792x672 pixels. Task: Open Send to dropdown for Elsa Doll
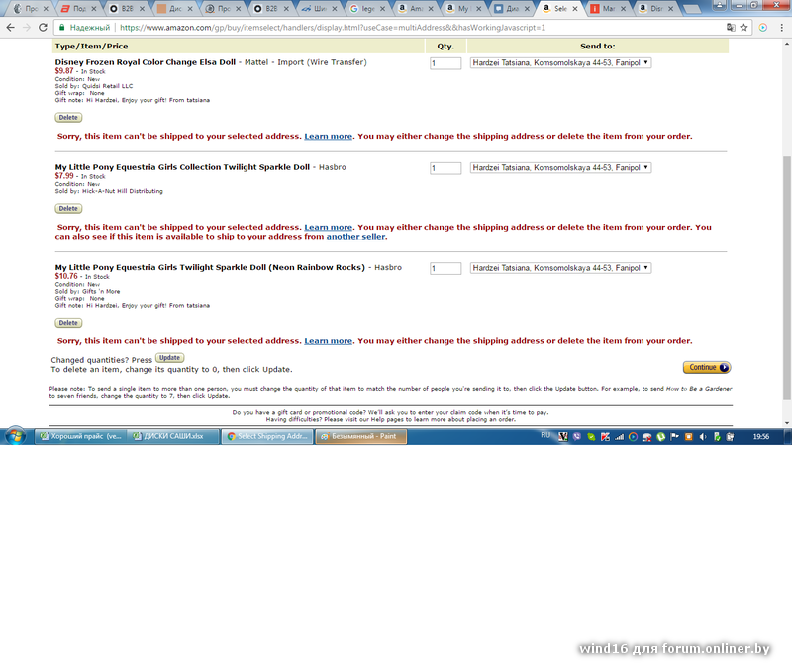[x=560, y=63]
